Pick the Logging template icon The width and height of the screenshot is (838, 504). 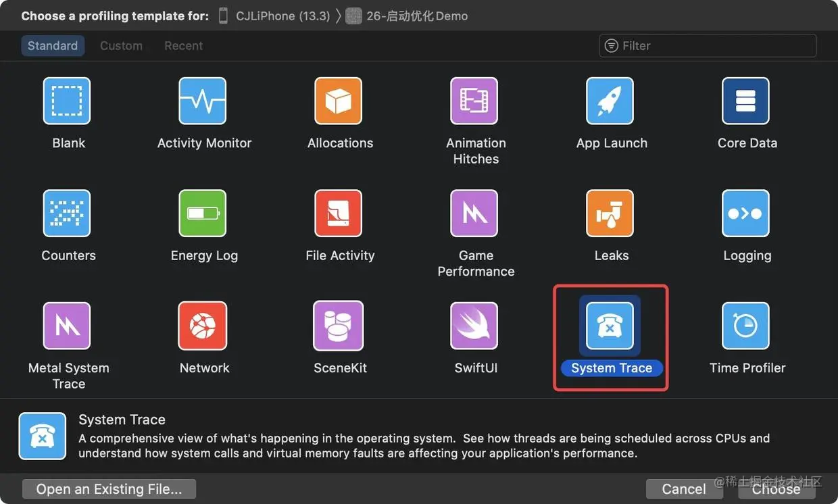tap(745, 213)
